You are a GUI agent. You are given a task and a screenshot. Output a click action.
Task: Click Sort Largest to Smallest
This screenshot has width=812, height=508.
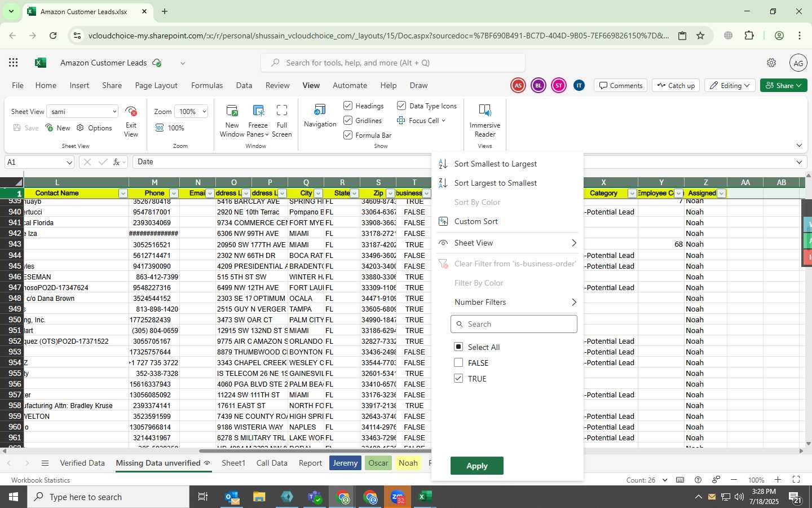pos(496,183)
